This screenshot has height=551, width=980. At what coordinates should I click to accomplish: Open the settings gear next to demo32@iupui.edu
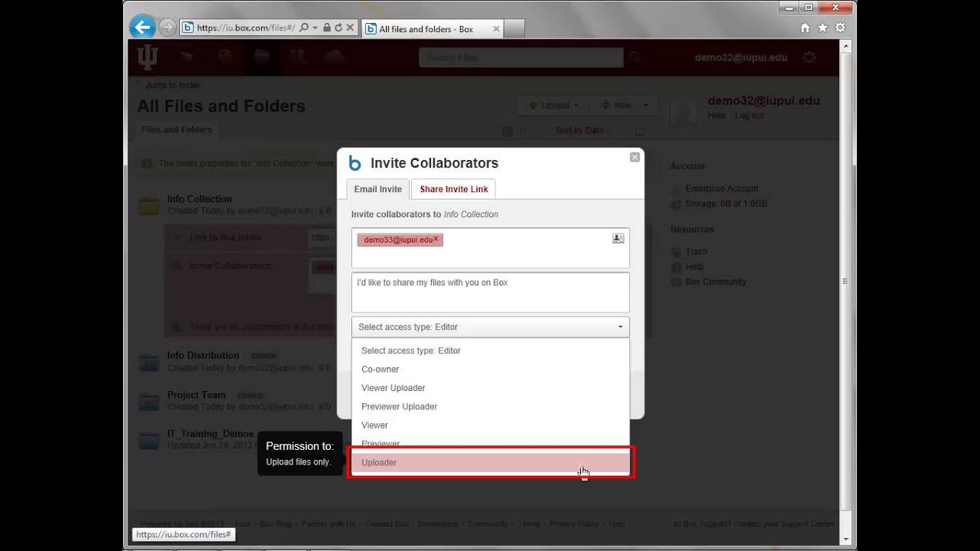point(809,57)
